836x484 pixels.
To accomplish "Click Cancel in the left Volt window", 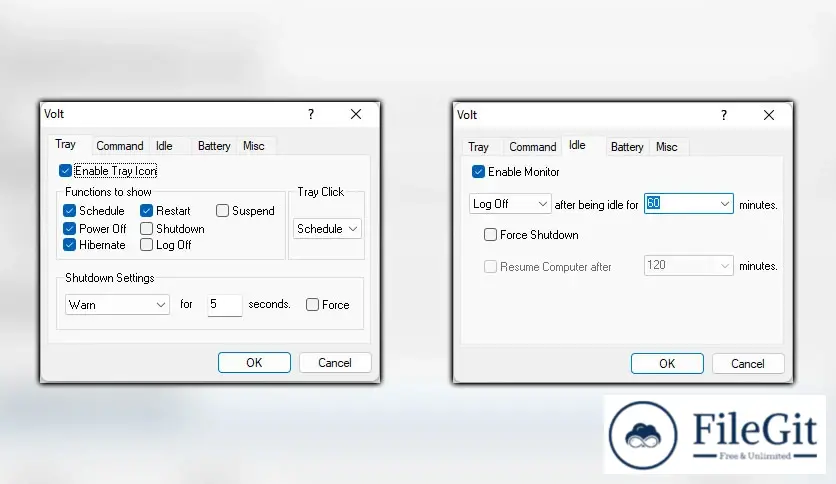I will [x=335, y=362].
